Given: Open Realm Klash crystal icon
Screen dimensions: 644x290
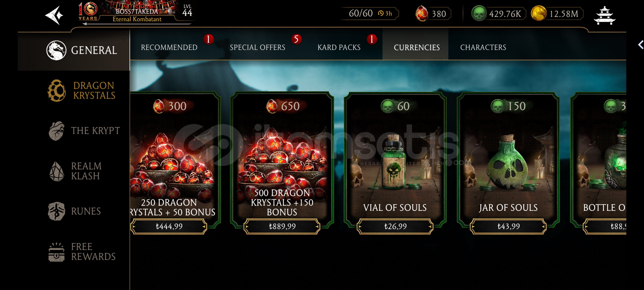Looking at the screenshot, I should pyautogui.click(x=57, y=171).
